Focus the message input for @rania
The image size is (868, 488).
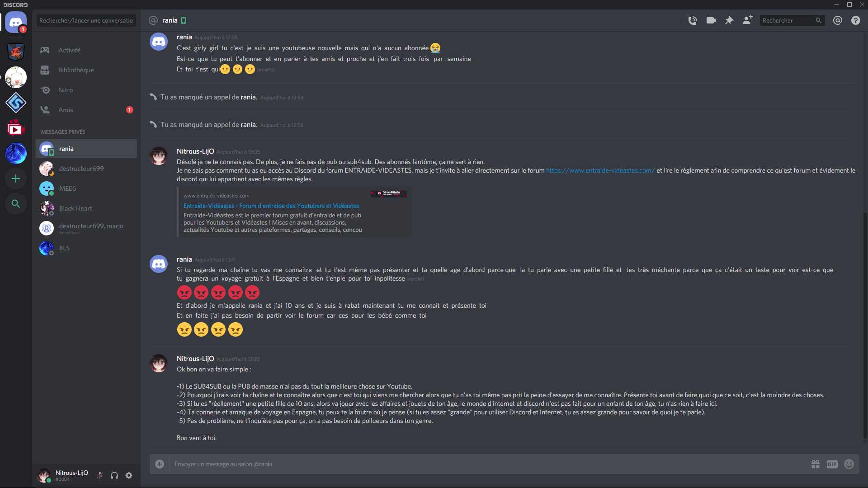pyautogui.click(x=488, y=464)
